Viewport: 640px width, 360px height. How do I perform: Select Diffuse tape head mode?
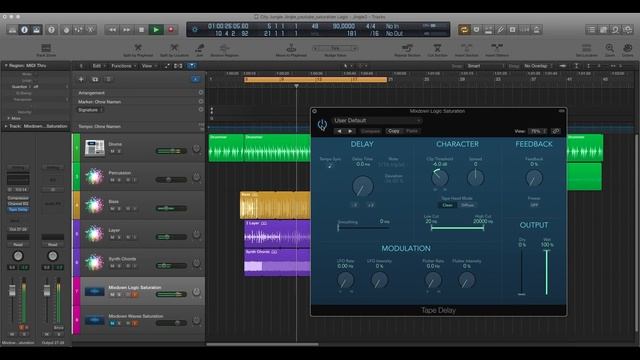coord(467,205)
